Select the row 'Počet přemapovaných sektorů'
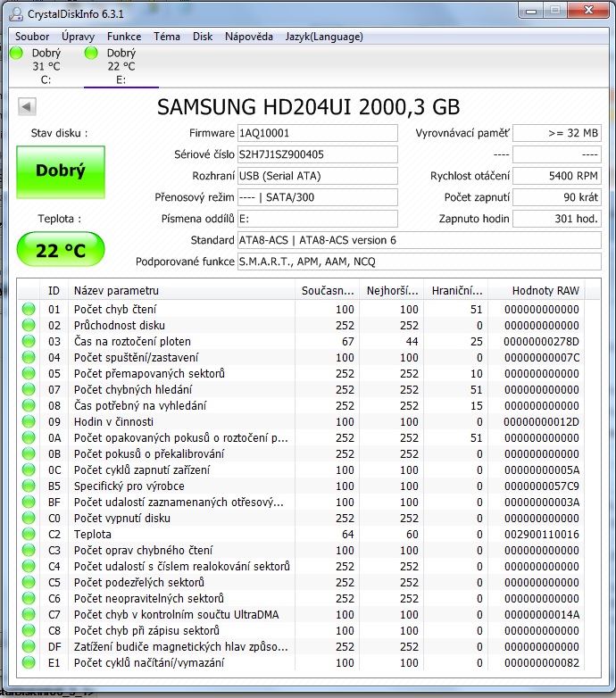This screenshot has height=698, width=616. pyautogui.click(x=302, y=373)
